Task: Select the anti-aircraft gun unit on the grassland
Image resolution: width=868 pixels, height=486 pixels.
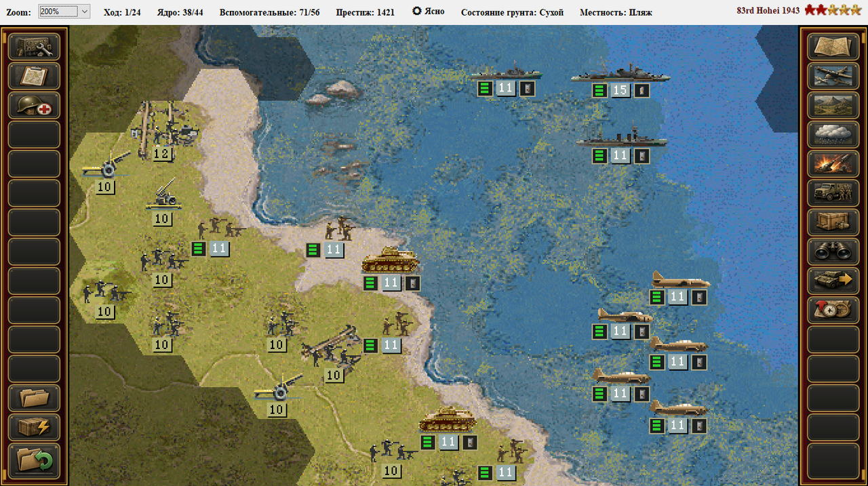Action: point(162,193)
